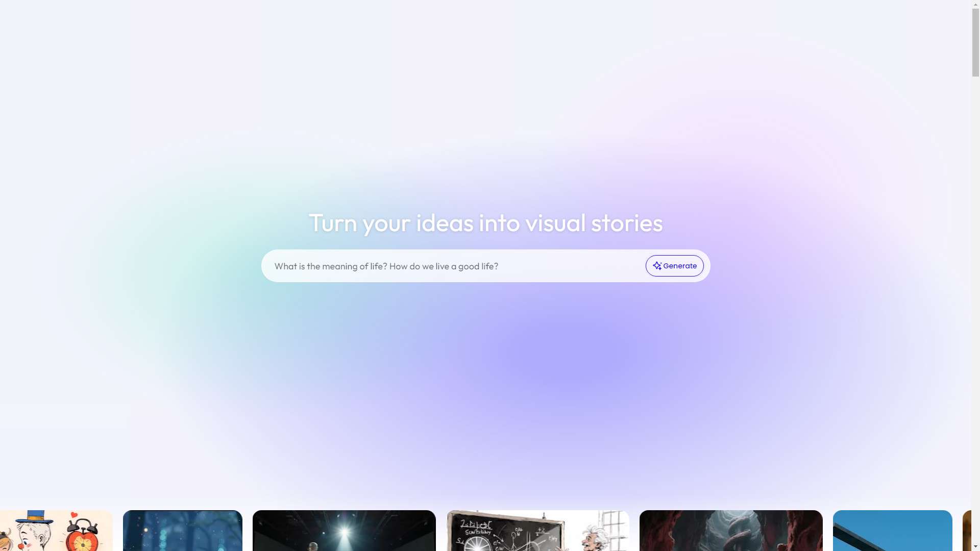Open the red cave creature thumbnail
This screenshot has width=980, height=551.
(x=731, y=531)
